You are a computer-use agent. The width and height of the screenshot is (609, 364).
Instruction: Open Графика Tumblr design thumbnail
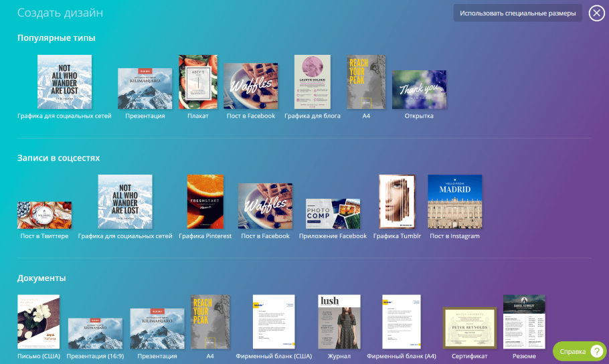tap(398, 202)
